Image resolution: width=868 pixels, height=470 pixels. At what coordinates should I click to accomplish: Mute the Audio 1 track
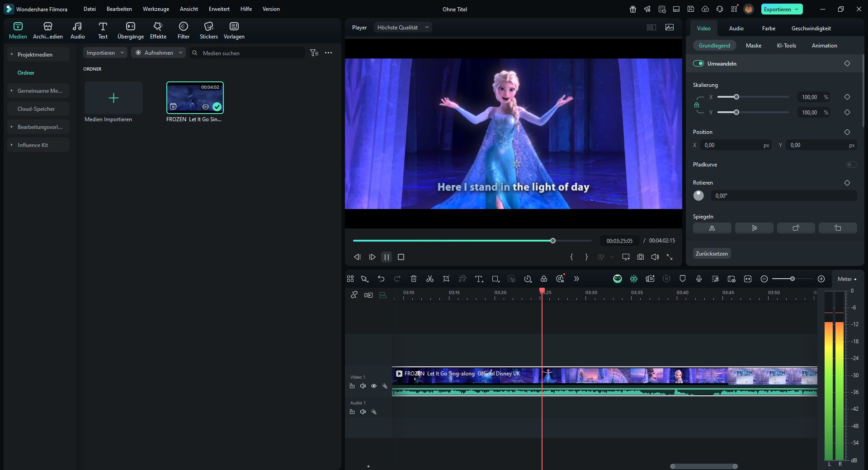click(x=363, y=412)
